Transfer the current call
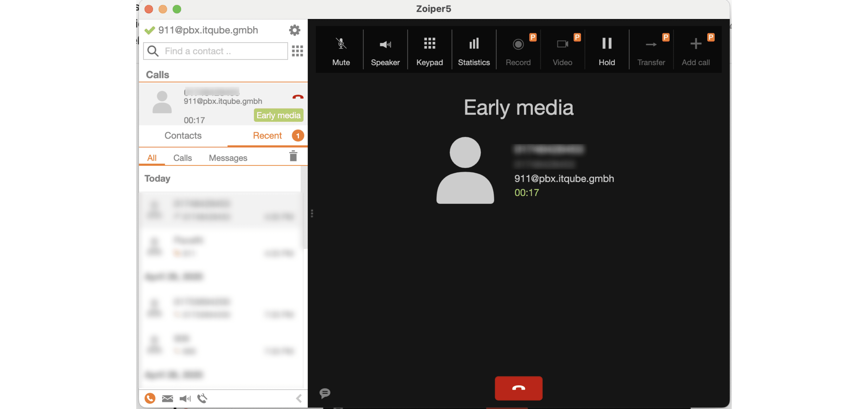This screenshot has height=409, width=868. pos(651,50)
